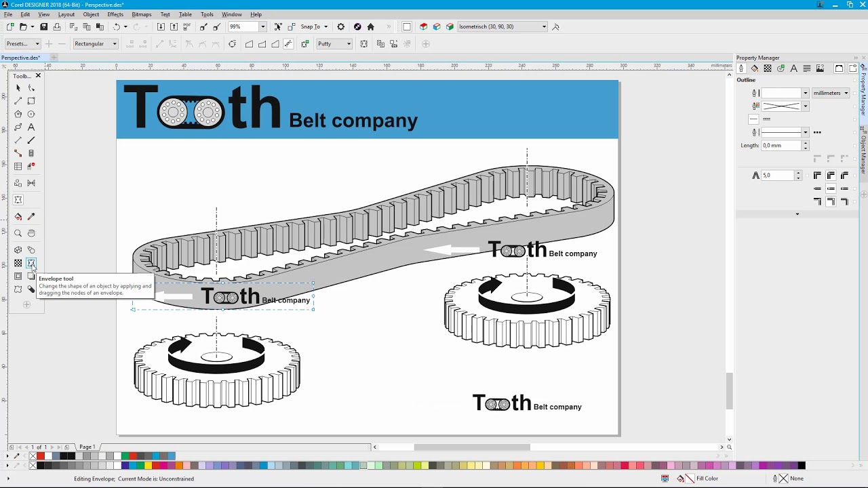Select the Pick tool in the toolbox

pyautogui.click(x=18, y=88)
